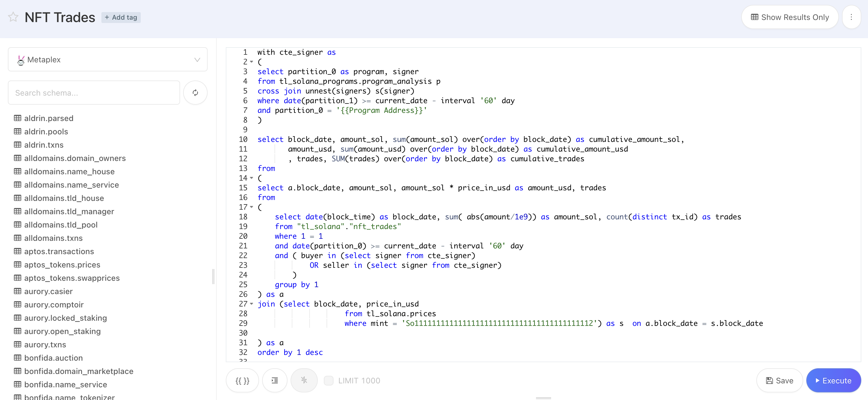Insert parameter with curly braces button
The width and height of the screenshot is (868, 400).
(x=242, y=380)
